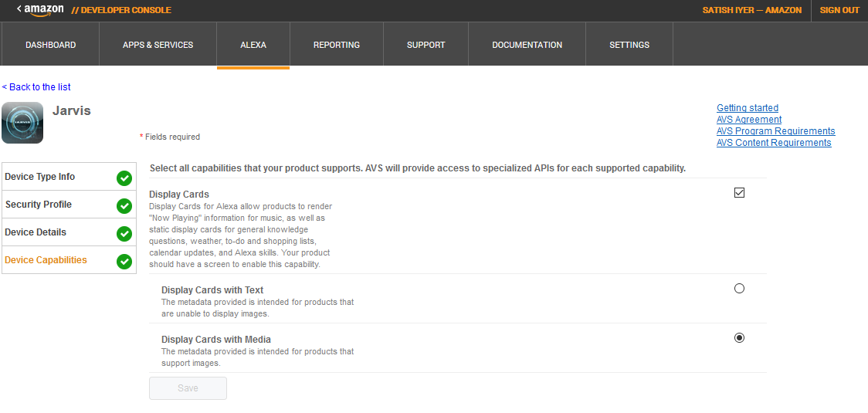This screenshot has width=868, height=413.
Task: Select Device Capabilities section
Action: pyautogui.click(x=70, y=259)
